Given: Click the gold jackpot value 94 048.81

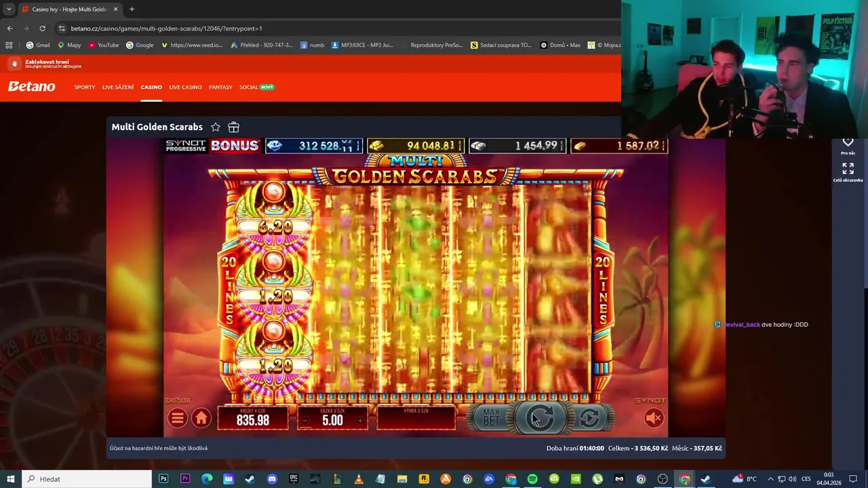Looking at the screenshot, I should pyautogui.click(x=416, y=146).
